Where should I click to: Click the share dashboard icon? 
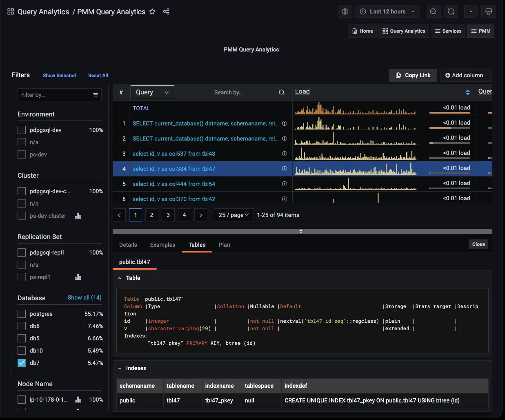tap(166, 11)
